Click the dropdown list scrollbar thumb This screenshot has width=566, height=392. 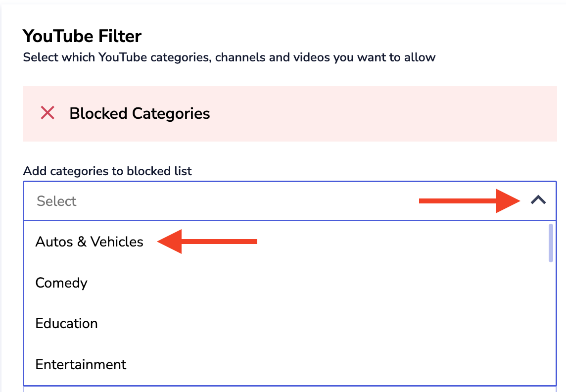click(551, 243)
